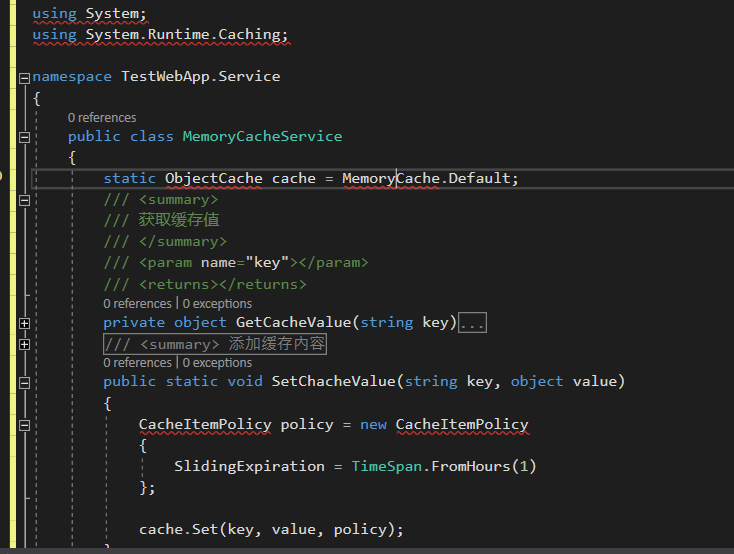Click the collapsed summary 添加缓存内容 box
This screenshot has height=554, width=734.
tap(215, 344)
